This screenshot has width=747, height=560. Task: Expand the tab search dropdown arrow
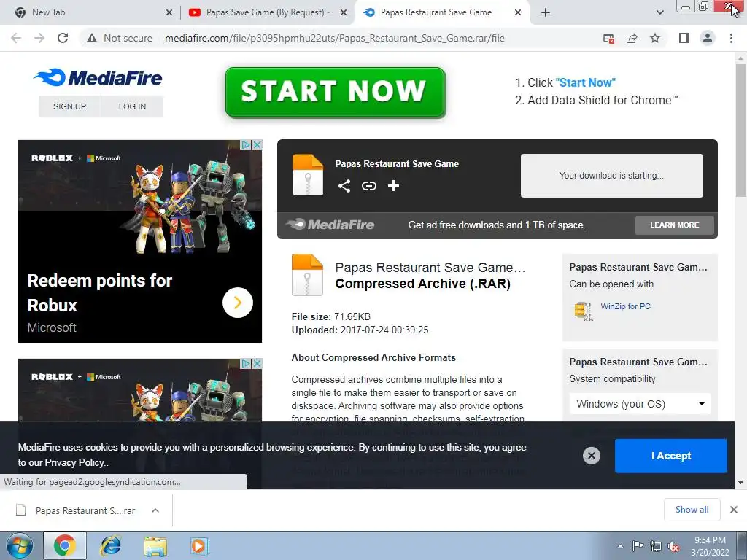pyautogui.click(x=659, y=12)
